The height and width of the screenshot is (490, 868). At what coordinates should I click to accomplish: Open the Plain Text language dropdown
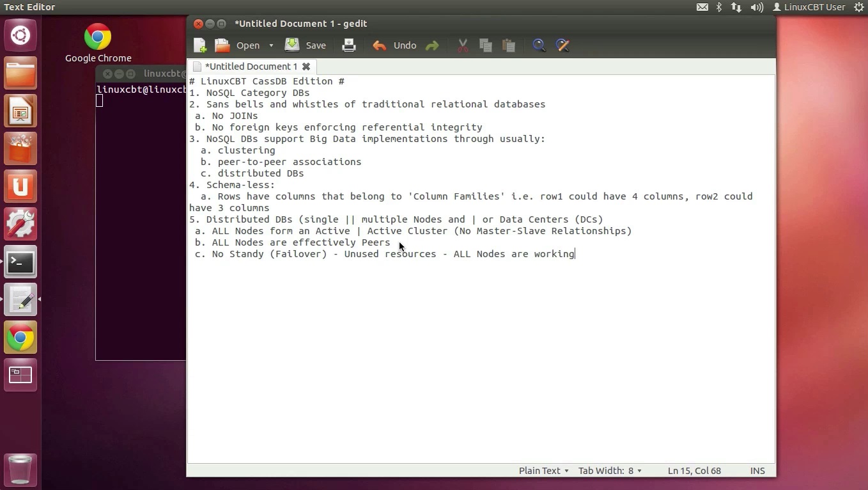(543, 471)
